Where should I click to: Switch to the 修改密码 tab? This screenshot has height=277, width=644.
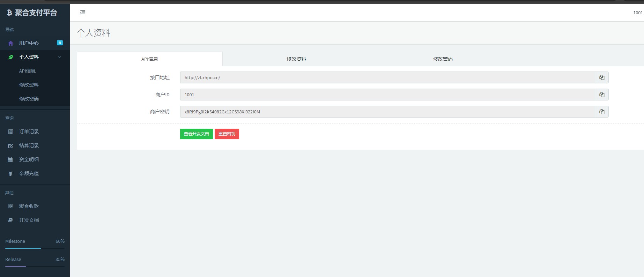[x=443, y=59]
